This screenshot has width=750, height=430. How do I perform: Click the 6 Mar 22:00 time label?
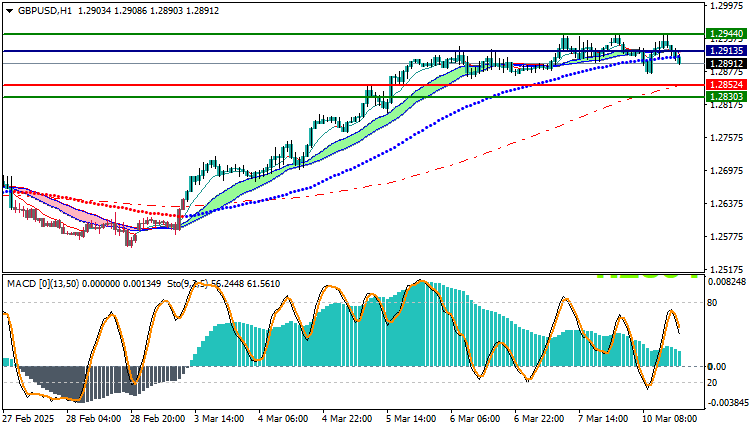pos(540,419)
